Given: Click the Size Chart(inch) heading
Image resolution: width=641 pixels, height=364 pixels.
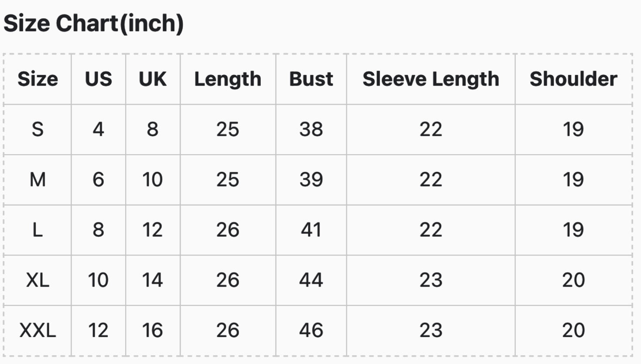Looking at the screenshot, I should tap(94, 24).
